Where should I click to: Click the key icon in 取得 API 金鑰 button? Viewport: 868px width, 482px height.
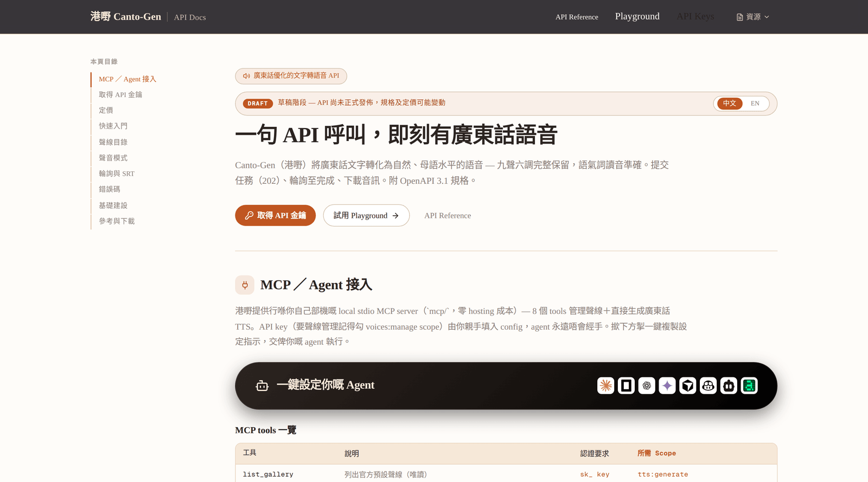(x=249, y=215)
